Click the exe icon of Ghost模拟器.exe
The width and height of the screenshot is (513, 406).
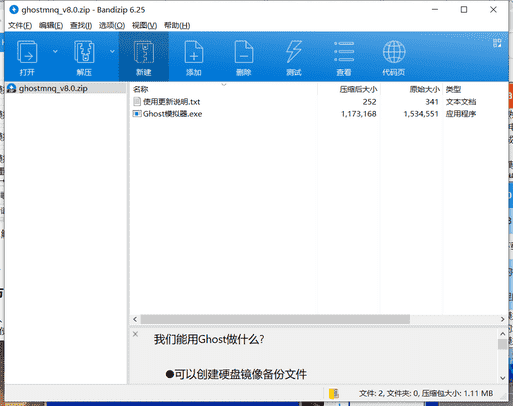point(137,114)
